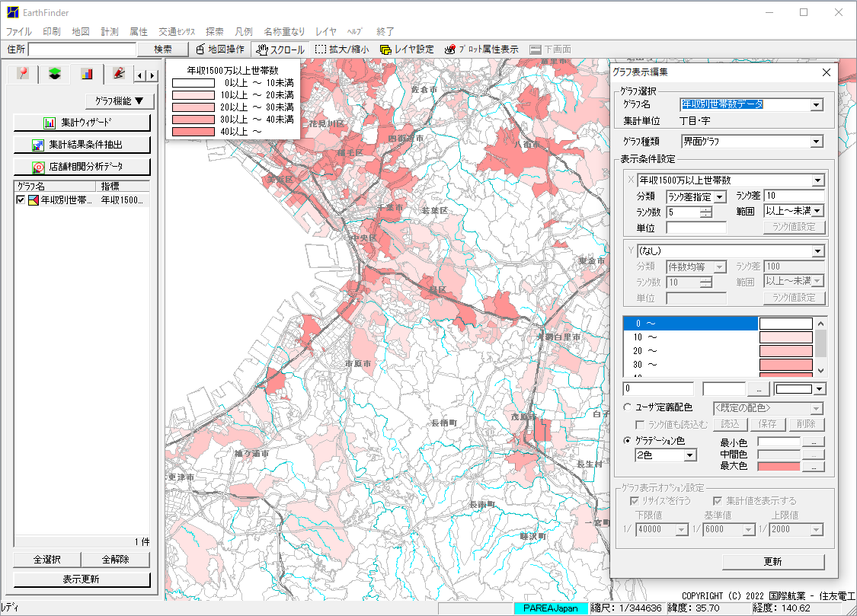Click the X ランク差 input field
Screen dimensions: 857x616
(794, 196)
